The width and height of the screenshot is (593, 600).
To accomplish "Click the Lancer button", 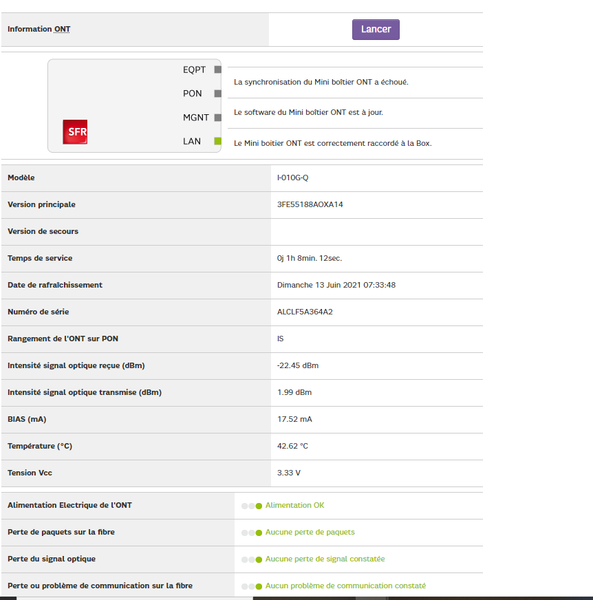I will (376, 29).
